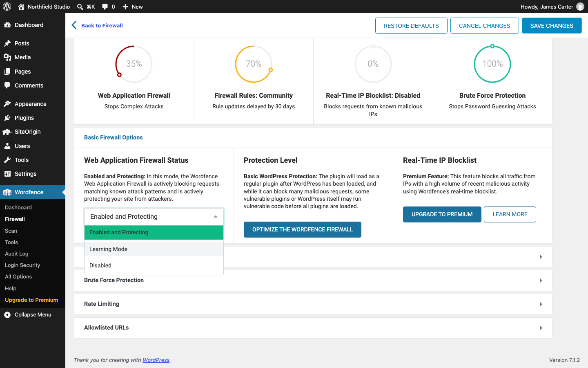Click Optimize the Wordfence Firewall button
The image size is (588, 368).
tap(303, 229)
